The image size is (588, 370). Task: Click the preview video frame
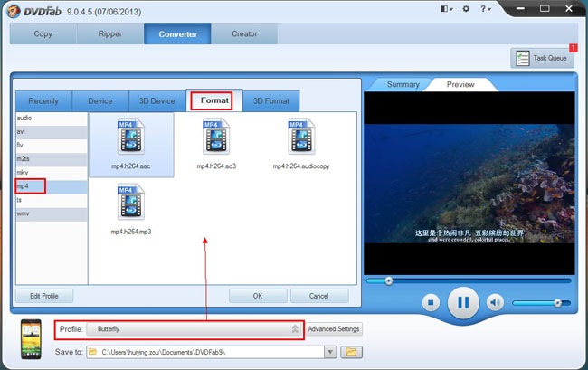tap(469, 184)
